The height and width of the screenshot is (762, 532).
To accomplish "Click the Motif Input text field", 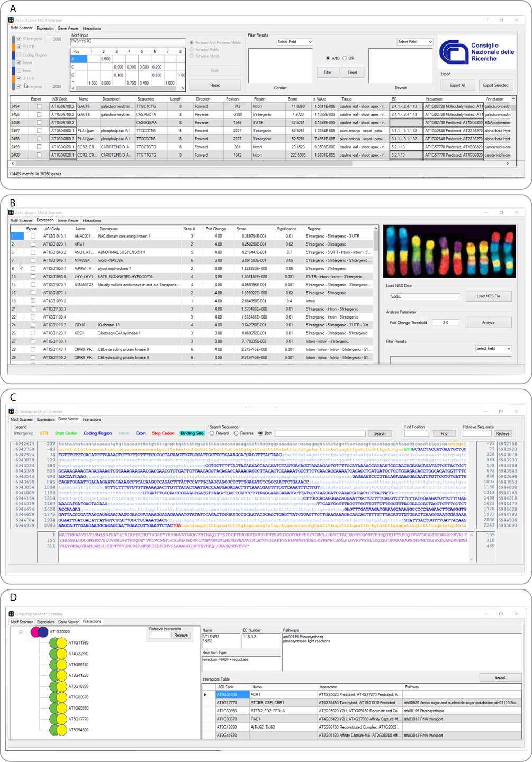I will pyautogui.click(x=128, y=41).
